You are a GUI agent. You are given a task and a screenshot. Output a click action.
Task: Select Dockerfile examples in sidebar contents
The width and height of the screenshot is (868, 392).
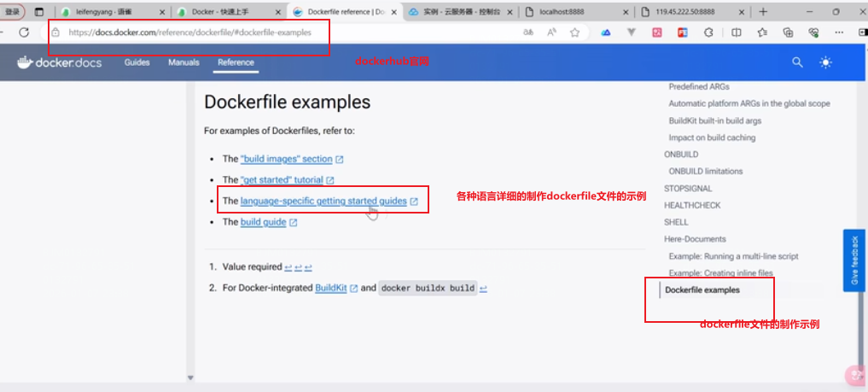(x=702, y=290)
